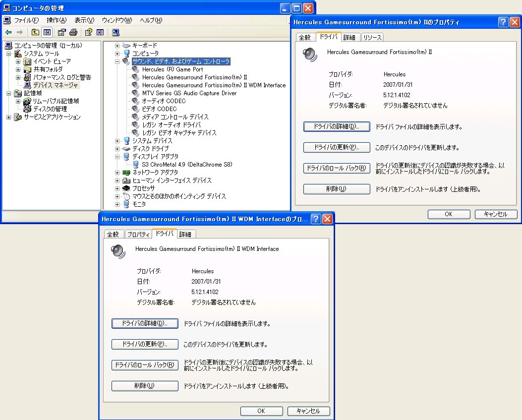
Task: Select ビデオ CODEC device entry
Action: [x=159, y=109]
